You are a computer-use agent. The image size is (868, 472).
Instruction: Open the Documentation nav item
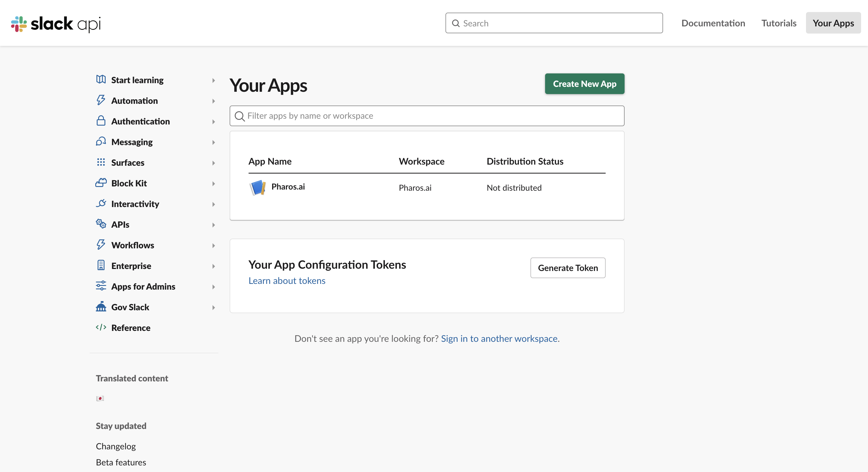(x=713, y=23)
